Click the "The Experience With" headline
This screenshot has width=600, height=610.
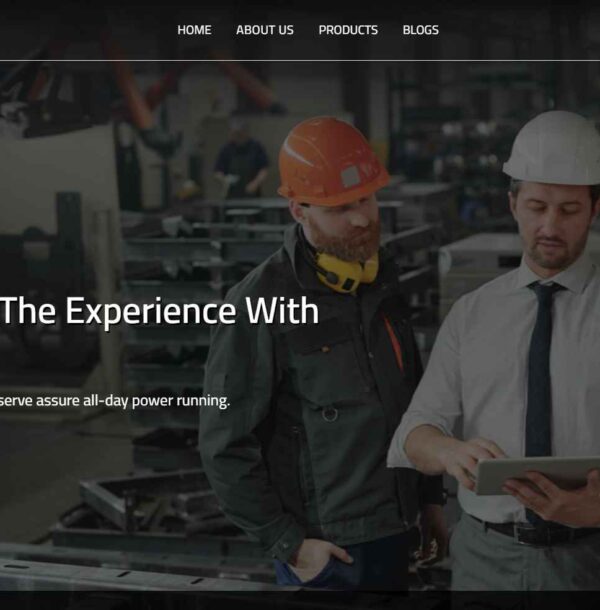tap(160, 310)
